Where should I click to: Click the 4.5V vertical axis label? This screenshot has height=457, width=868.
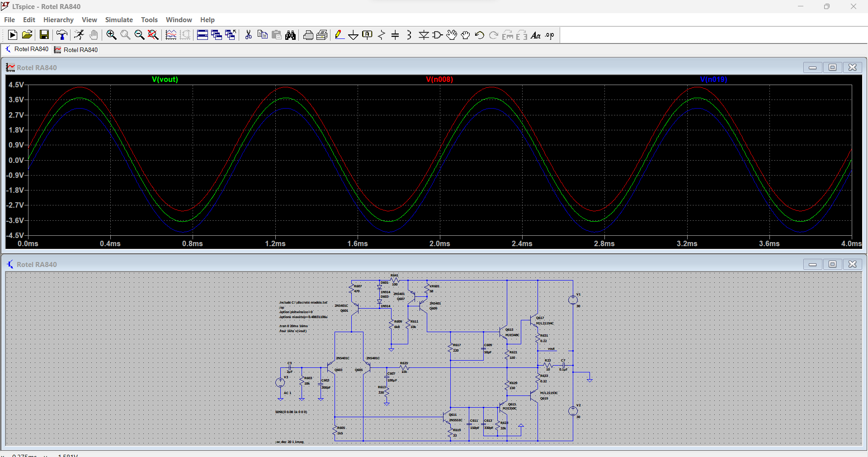point(16,85)
